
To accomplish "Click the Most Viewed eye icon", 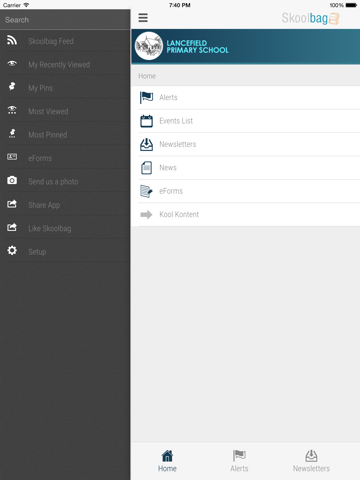I will tap(12, 110).
